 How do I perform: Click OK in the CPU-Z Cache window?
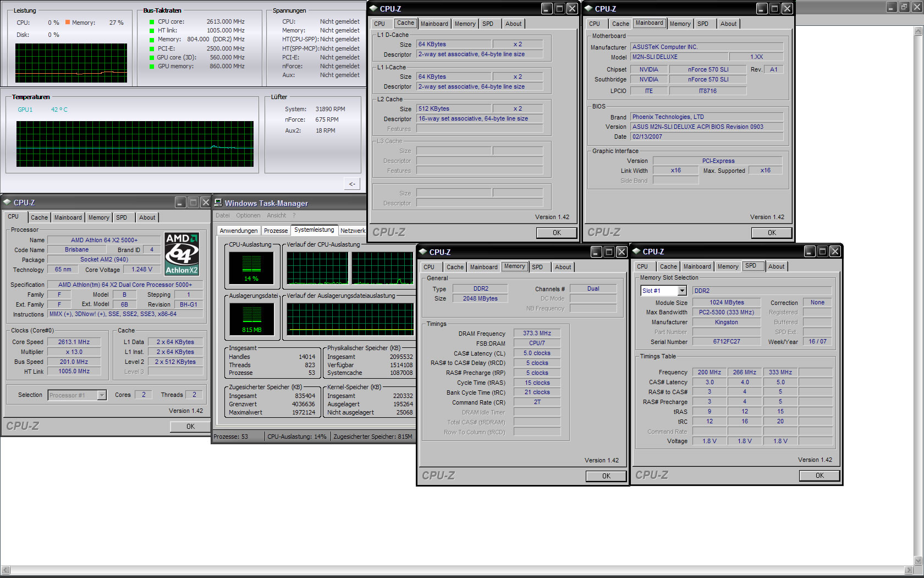(557, 233)
